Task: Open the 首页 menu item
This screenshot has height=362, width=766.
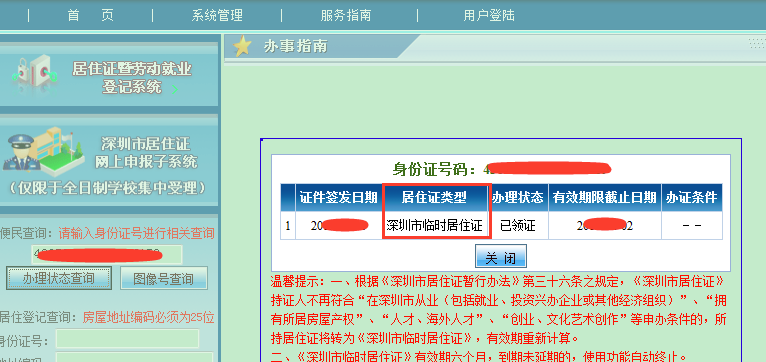Action: [91, 15]
